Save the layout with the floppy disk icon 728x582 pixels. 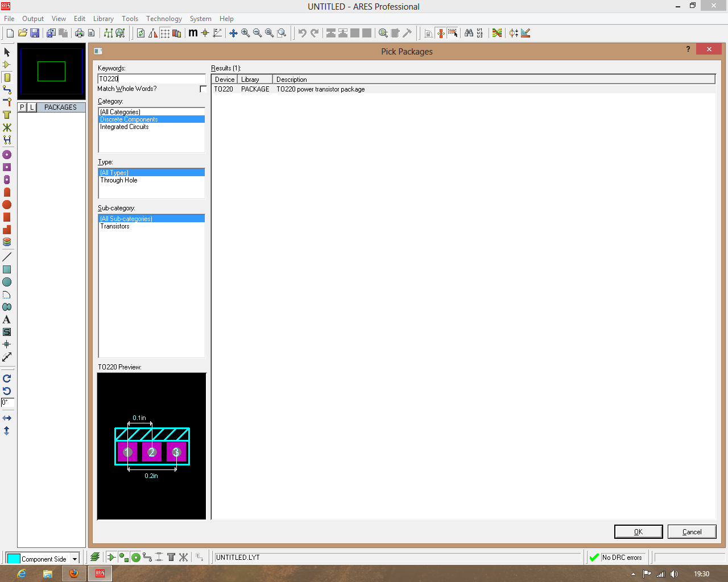pyautogui.click(x=35, y=33)
